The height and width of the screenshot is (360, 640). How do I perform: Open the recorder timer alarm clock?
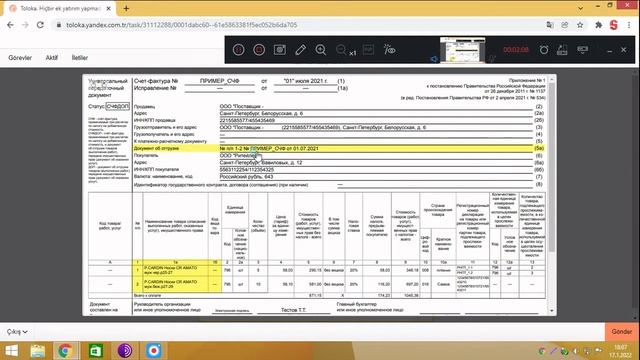pos(544,50)
